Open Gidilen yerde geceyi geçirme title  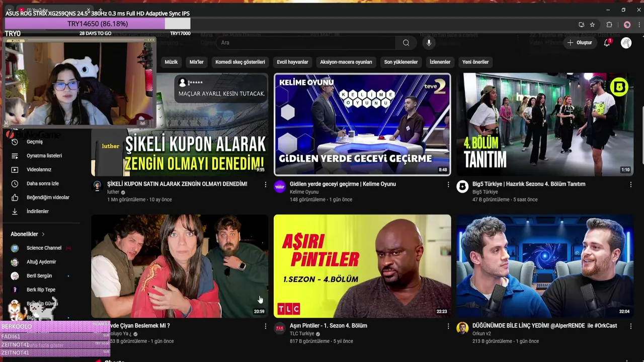(343, 184)
